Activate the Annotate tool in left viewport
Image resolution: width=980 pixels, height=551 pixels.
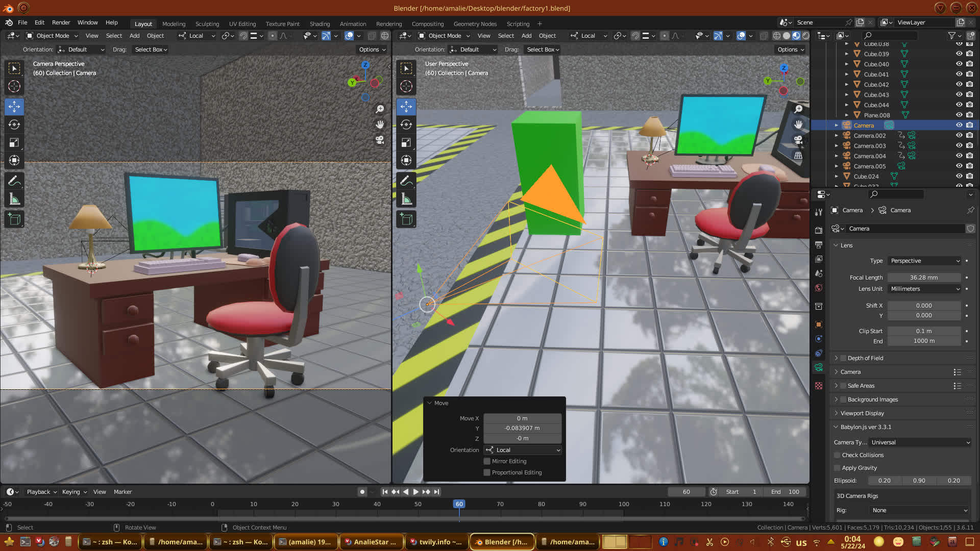tap(14, 181)
